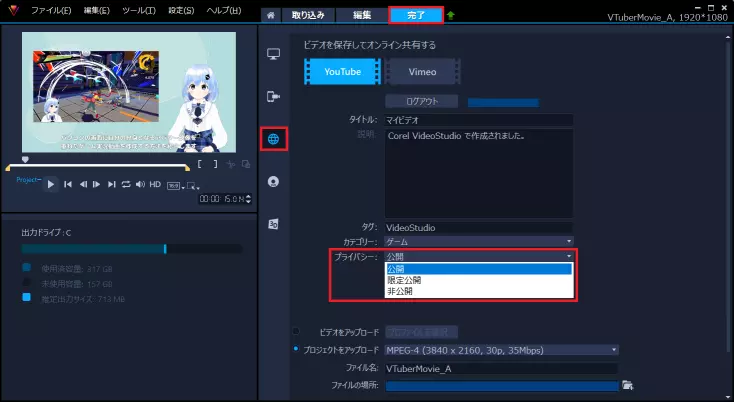Choose 限定公開 from privacy list

point(478,280)
